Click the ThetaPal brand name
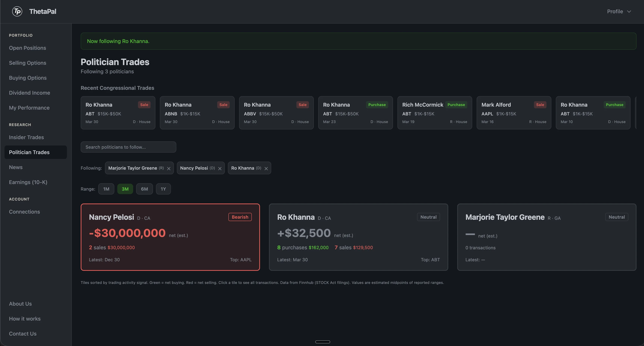Viewport: 644px width, 346px height. [x=43, y=12]
